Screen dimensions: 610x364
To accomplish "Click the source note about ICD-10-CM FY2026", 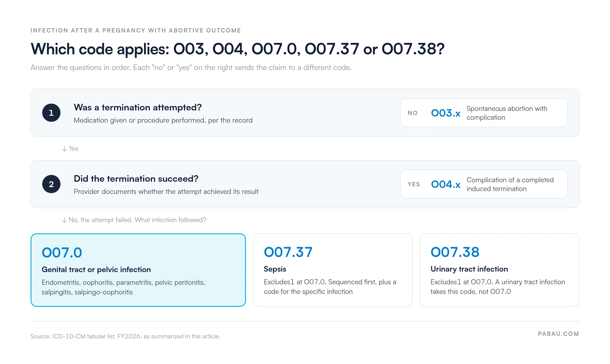I will (x=125, y=336).
